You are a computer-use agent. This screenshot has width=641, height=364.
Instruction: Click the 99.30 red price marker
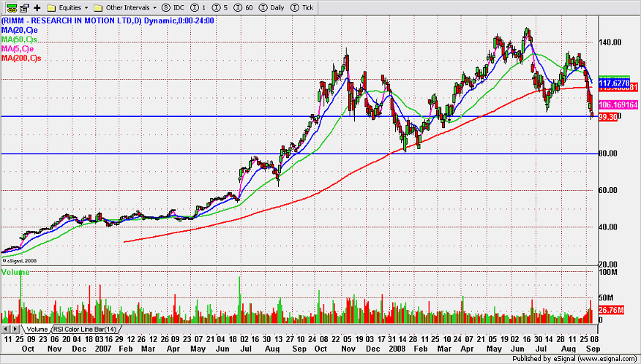pyautogui.click(x=608, y=118)
